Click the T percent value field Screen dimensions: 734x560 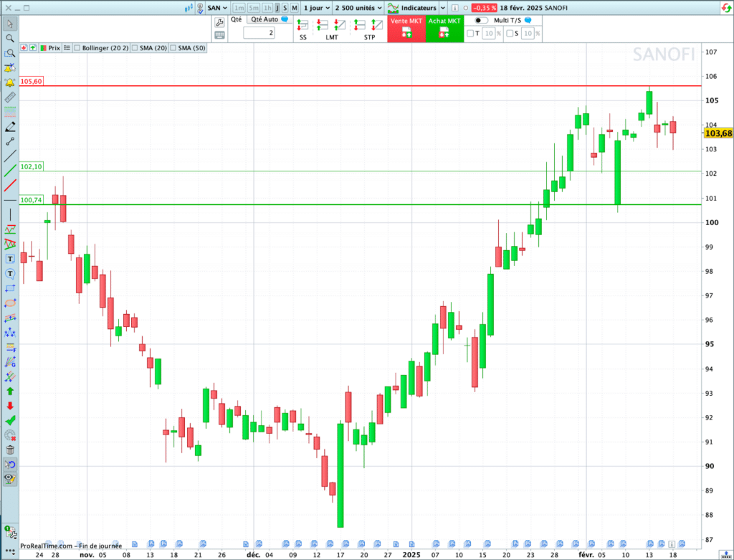pos(489,33)
